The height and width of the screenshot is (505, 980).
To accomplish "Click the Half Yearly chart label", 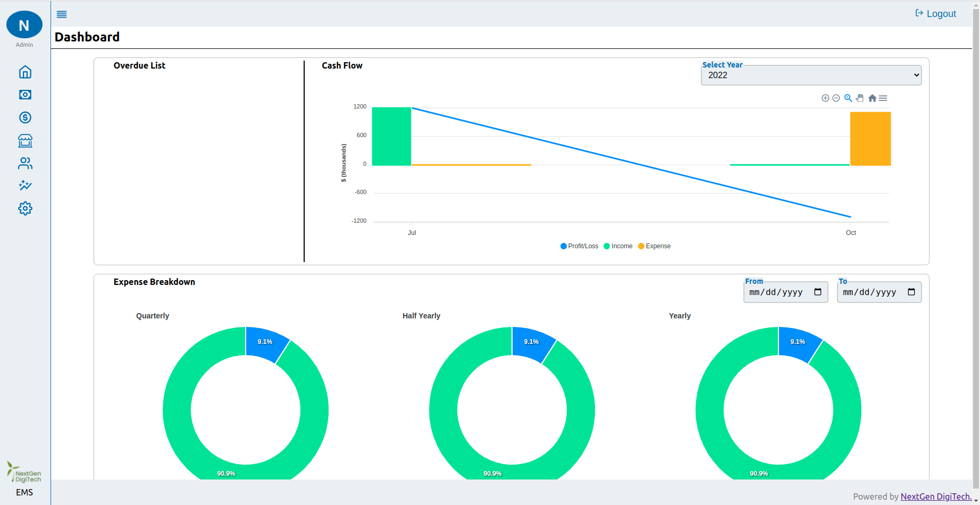I will point(421,316).
